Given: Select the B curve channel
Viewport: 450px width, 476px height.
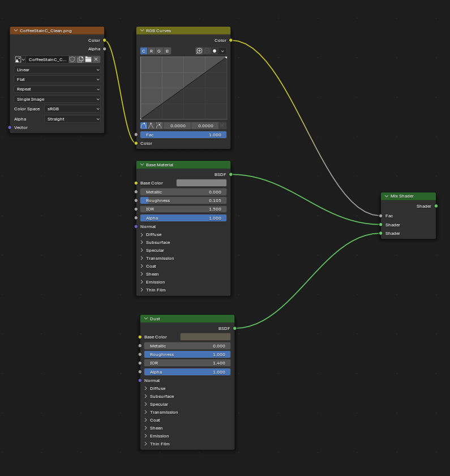Looking at the screenshot, I should tap(167, 51).
